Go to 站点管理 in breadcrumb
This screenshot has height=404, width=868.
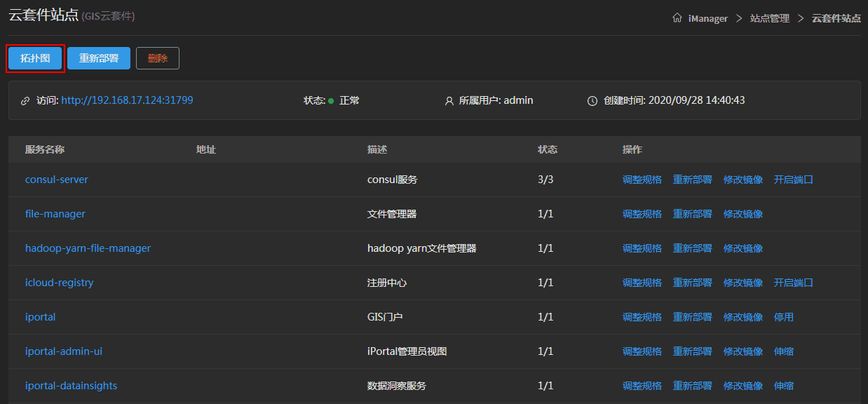pos(769,18)
